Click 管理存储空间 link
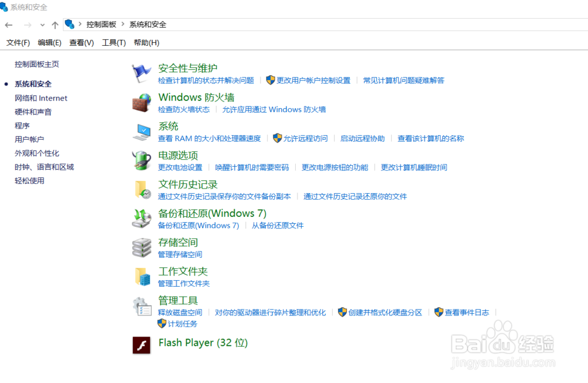This screenshot has width=588, height=383. click(x=180, y=254)
